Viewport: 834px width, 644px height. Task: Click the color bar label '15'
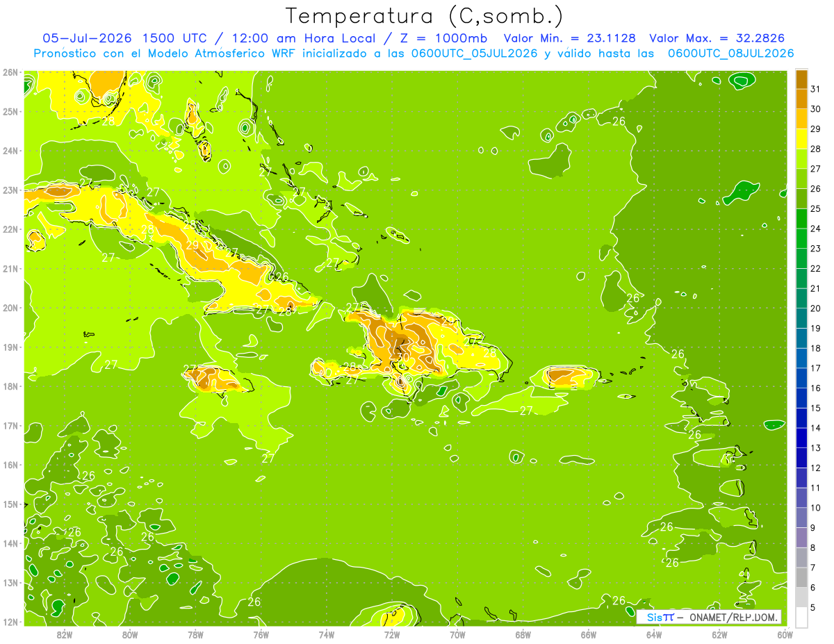(815, 408)
